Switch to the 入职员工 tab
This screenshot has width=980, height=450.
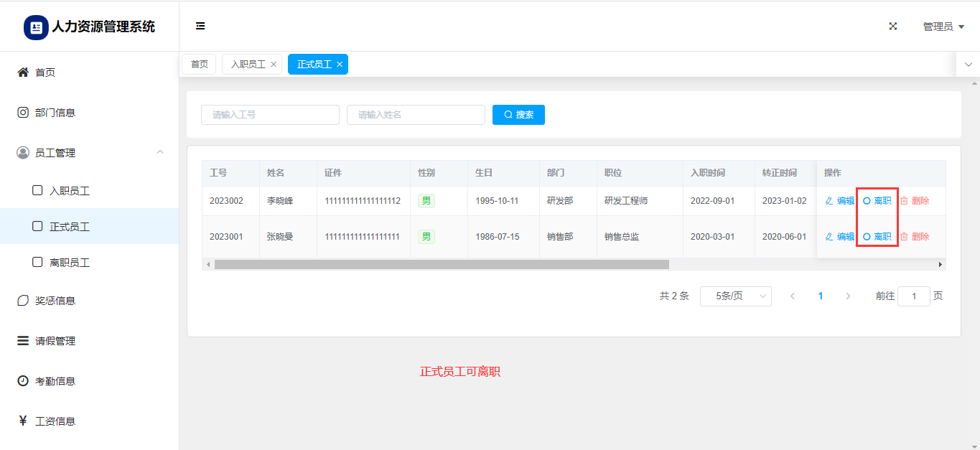pos(248,65)
